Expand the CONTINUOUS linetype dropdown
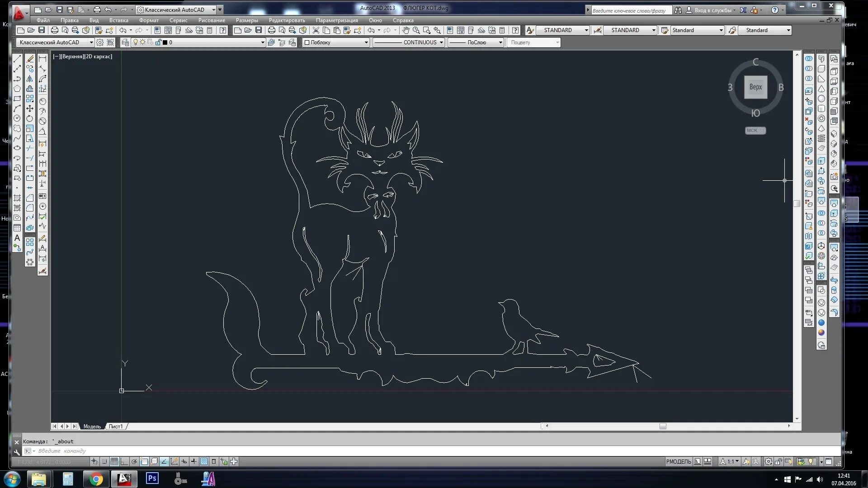Image resolution: width=868 pixels, height=488 pixels. pyautogui.click(x=441, y=42)
